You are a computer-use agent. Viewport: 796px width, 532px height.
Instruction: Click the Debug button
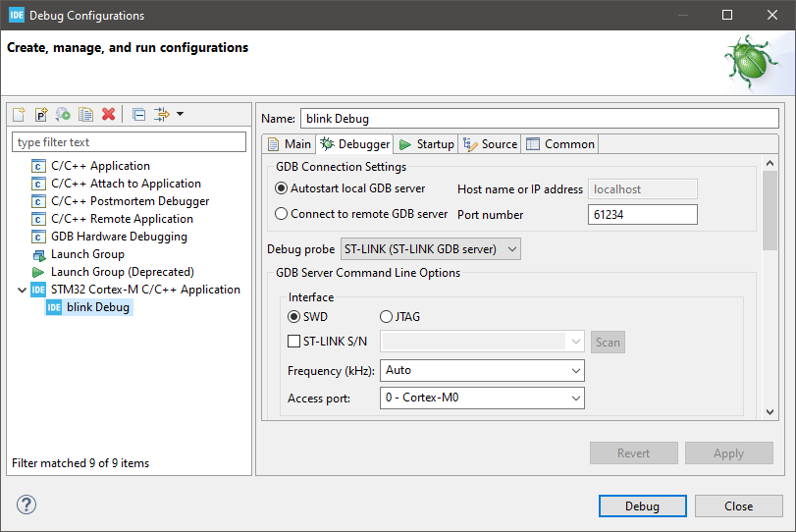point(642,506)
